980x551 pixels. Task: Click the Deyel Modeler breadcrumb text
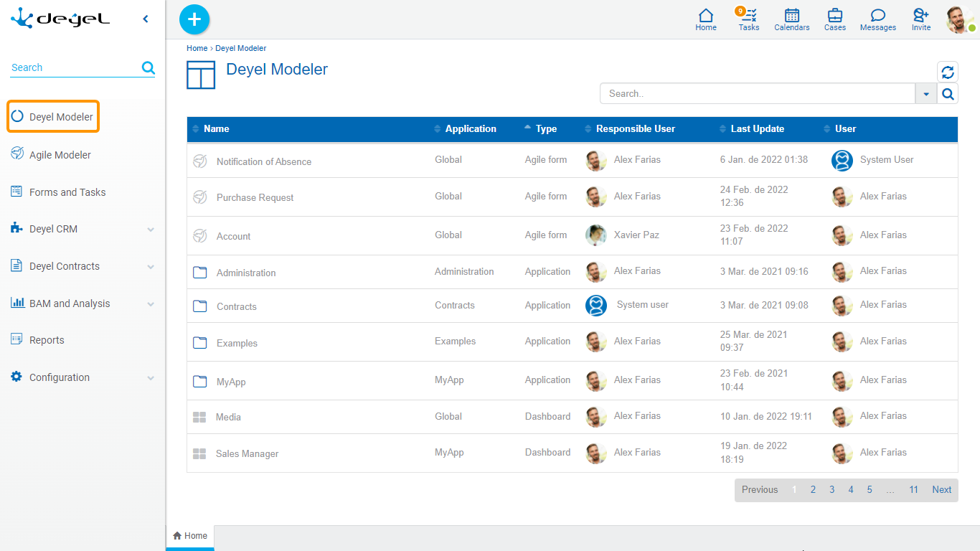(x=241, y=48)
